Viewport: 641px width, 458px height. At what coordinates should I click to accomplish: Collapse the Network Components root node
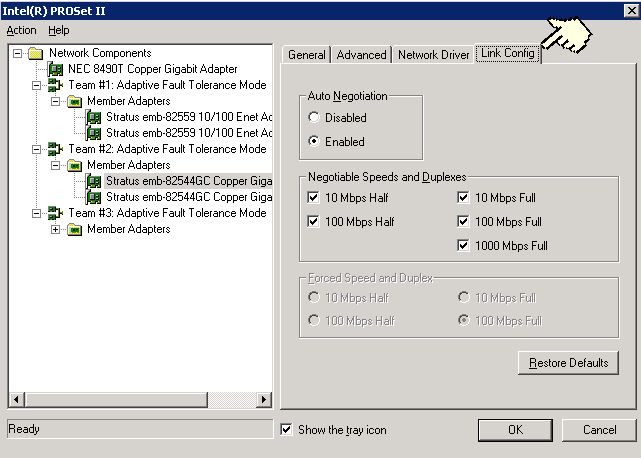(17, 53)
